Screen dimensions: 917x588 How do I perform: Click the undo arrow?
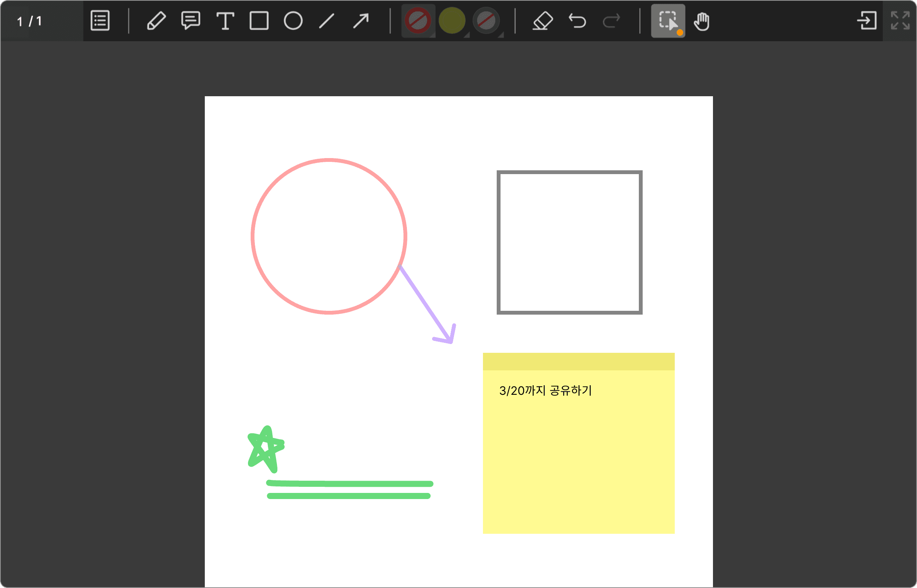click(x=577, y=21)
